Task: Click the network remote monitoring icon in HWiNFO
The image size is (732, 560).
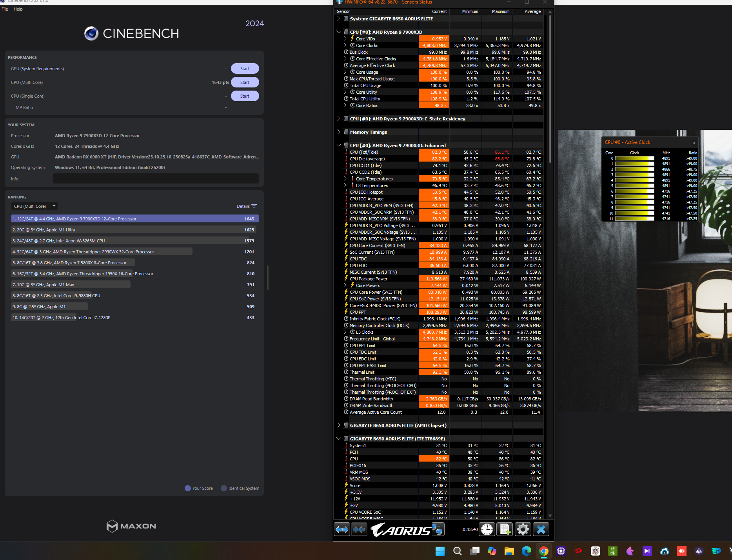Action: tap(438, 529)
